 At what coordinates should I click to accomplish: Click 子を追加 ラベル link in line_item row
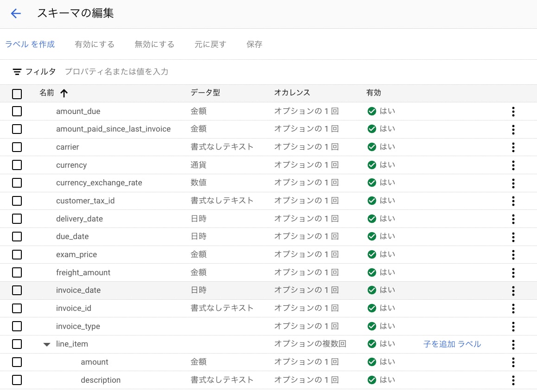(452, 344)
